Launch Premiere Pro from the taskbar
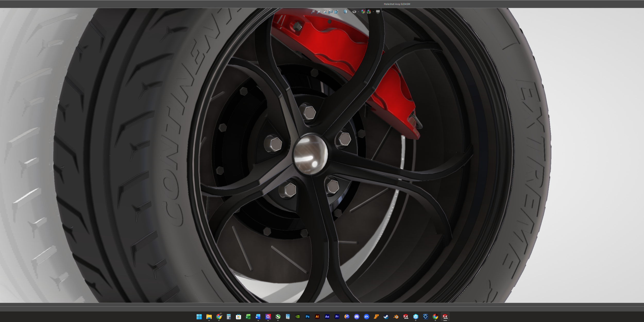 (337, 317)
